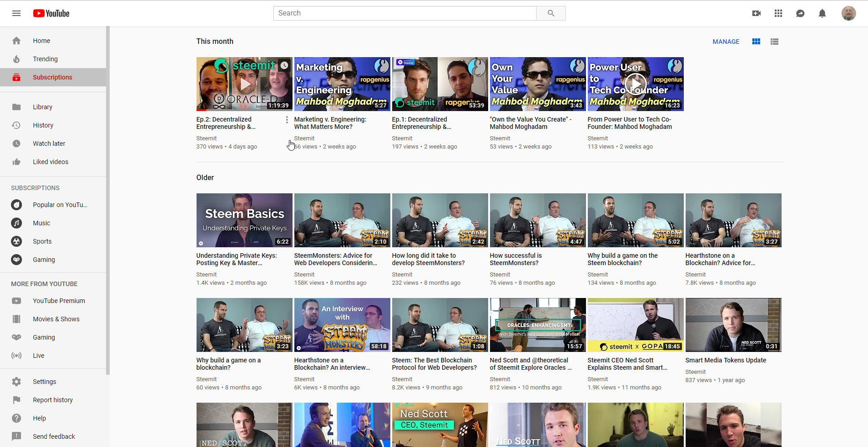Click the Send feedback icon

[16, 436]
